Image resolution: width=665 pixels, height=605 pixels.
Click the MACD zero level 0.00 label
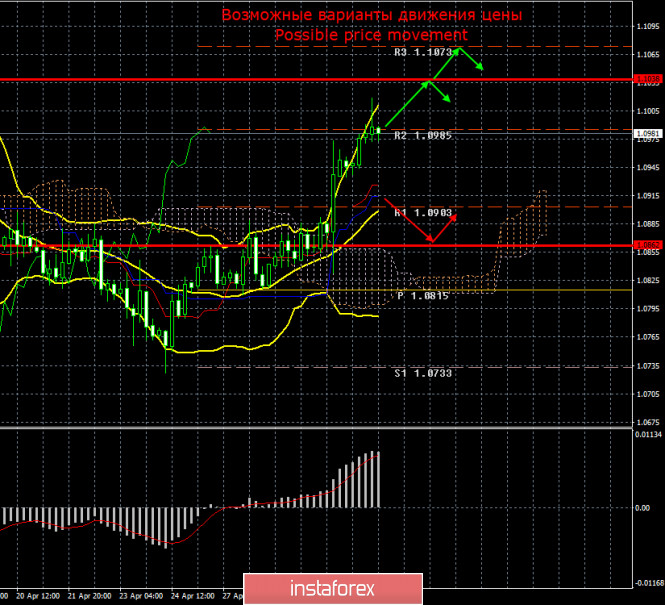pyautogui.click(x=645, y=508)
